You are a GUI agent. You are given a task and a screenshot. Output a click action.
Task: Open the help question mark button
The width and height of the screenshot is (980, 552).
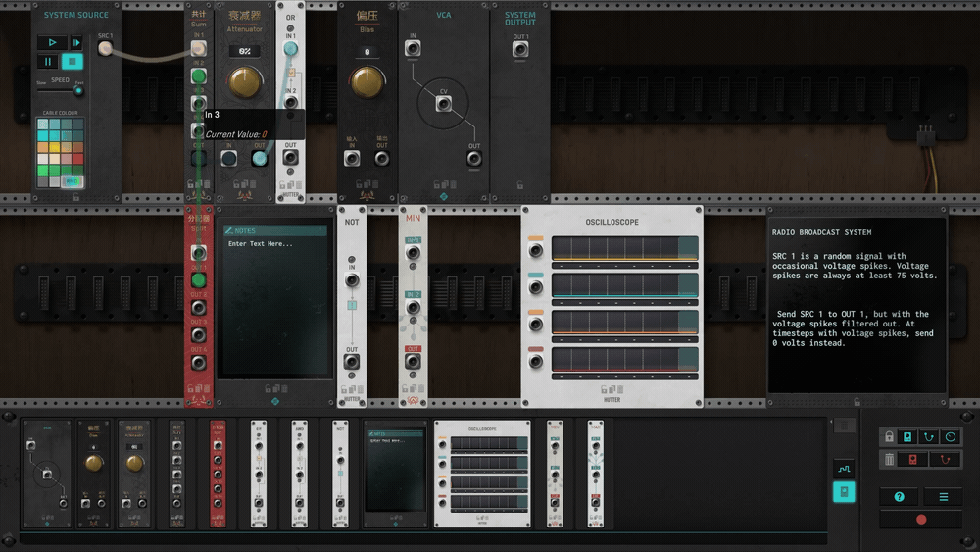(x=899, y=497)
